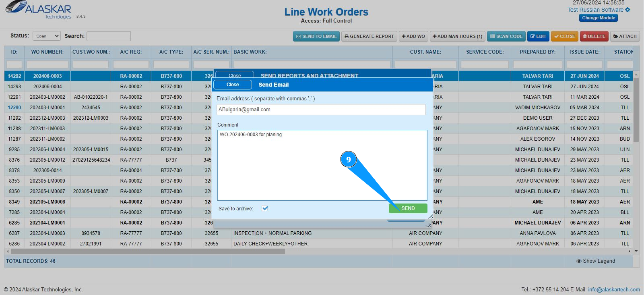
Task: Add a new work order
Action: pyautogui.click(x=413, y=36)
